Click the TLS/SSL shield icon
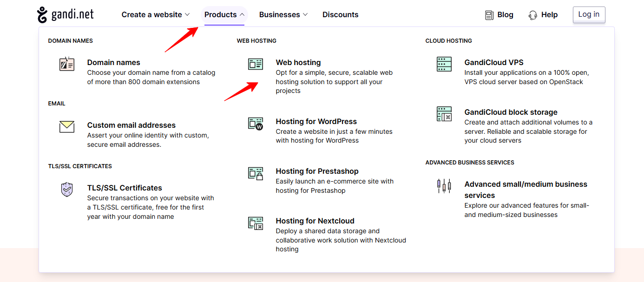The height and width of the screenshot is (282, 644). [x=67, y=190]
